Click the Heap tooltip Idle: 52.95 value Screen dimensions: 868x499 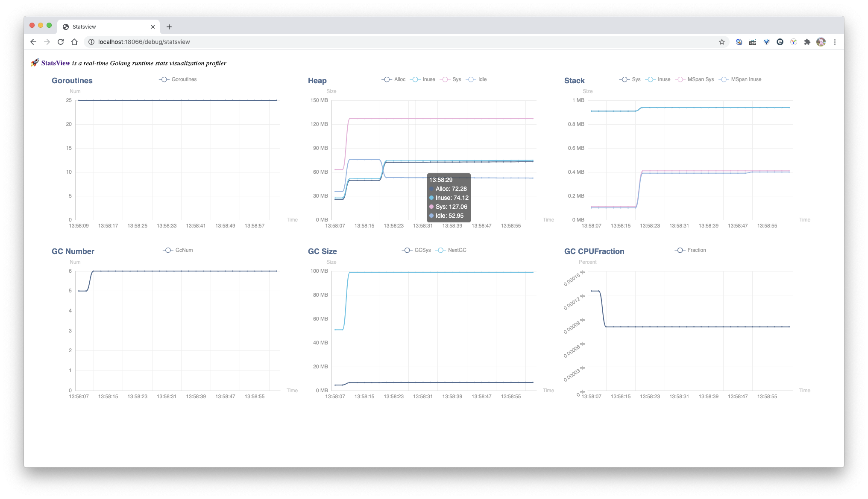click(446, 216)
